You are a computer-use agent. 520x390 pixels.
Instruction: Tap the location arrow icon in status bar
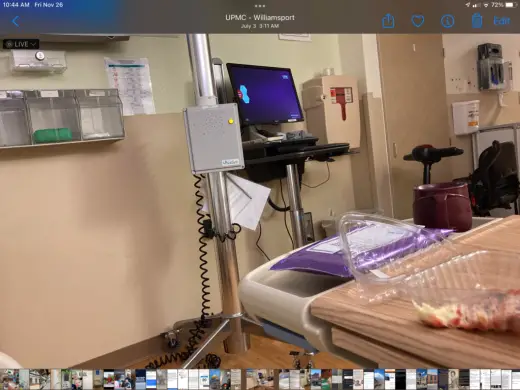[468, 5]
